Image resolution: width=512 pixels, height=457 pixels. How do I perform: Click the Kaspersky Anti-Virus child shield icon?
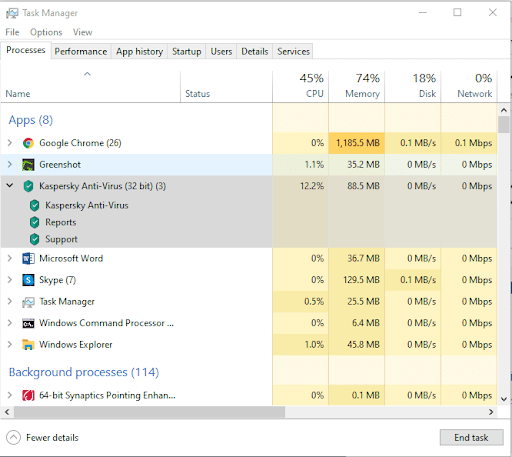(x=35, y=206)
